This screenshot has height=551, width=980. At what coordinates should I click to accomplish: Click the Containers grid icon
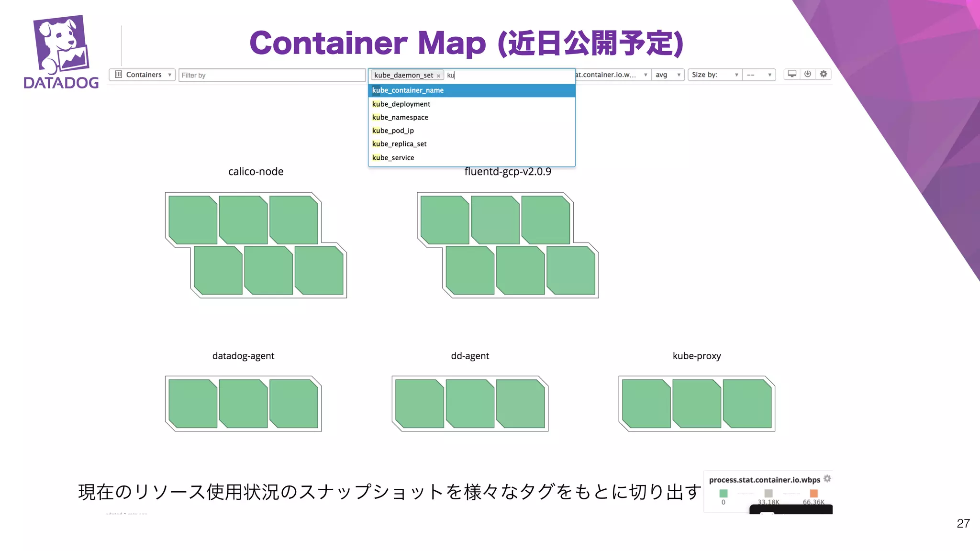pos(118,75)
